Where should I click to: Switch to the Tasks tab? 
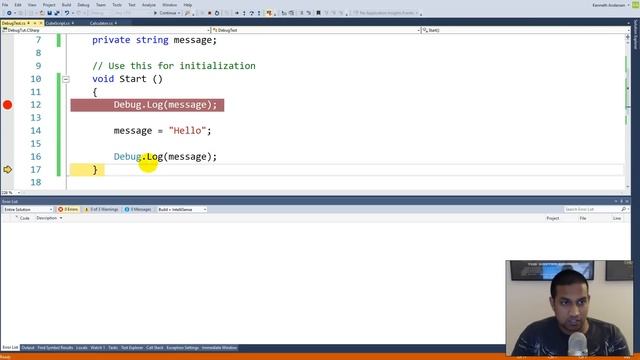(x=113, y=348)
